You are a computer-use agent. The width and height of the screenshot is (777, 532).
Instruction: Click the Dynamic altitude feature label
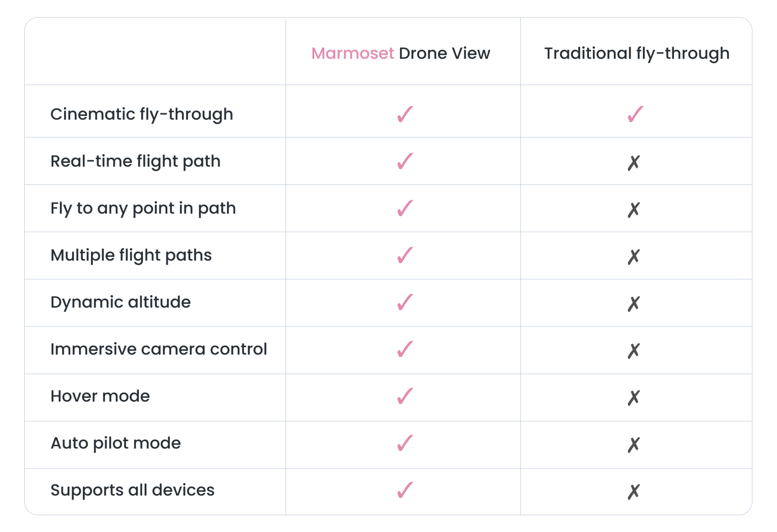(120, 303)
